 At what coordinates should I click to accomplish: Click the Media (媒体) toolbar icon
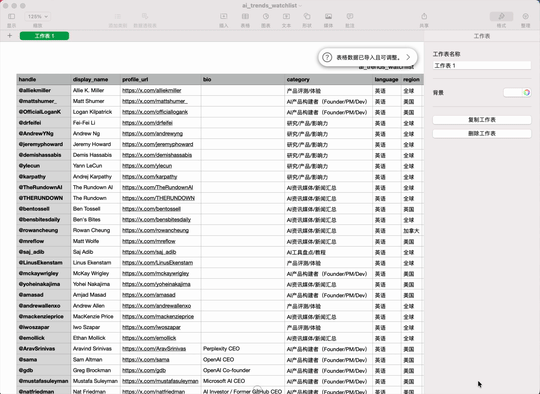pos(328,17)
